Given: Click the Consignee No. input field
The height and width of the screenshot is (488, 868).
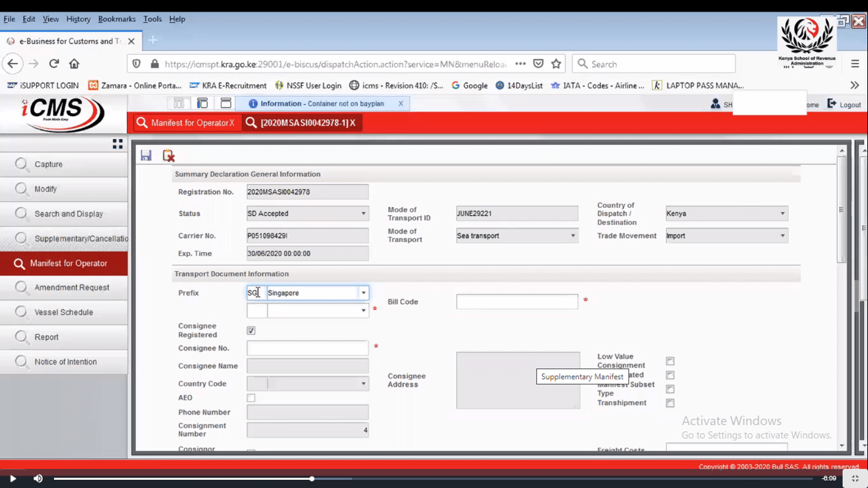Looking at the screenshot, I should (308, 348).
